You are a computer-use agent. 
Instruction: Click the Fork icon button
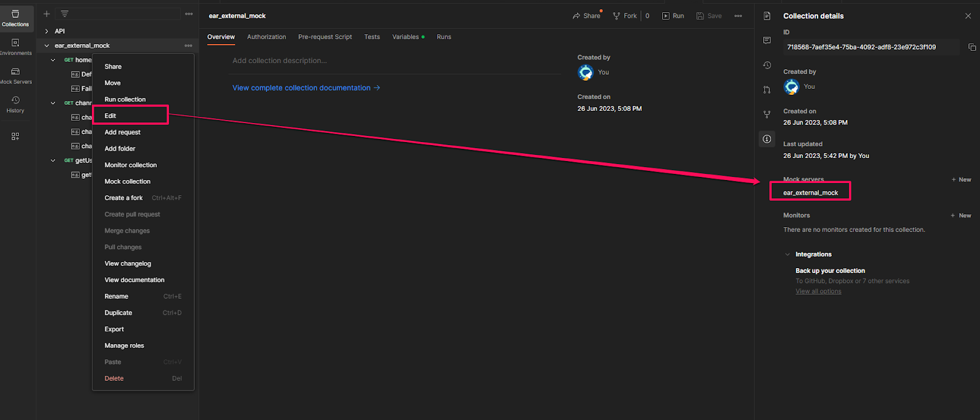click(625, 16)
